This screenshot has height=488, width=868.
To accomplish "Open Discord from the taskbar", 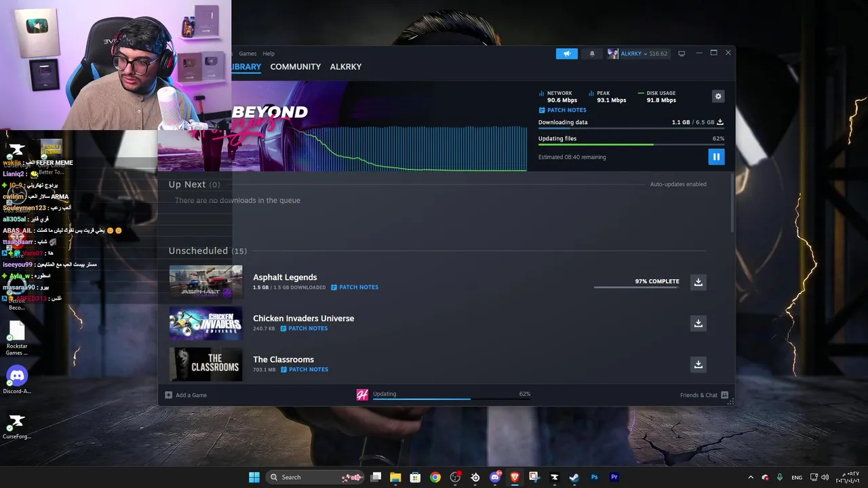I will pos(495,477).
